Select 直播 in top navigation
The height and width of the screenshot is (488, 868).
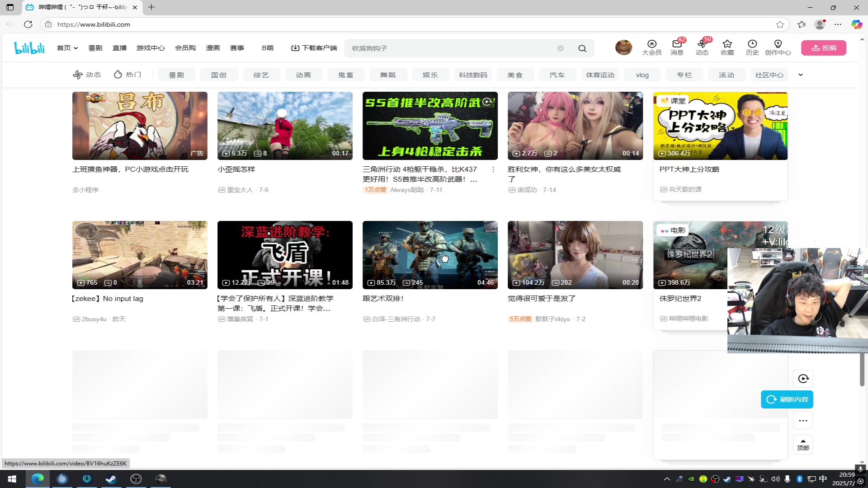click(x=120, y=48)
